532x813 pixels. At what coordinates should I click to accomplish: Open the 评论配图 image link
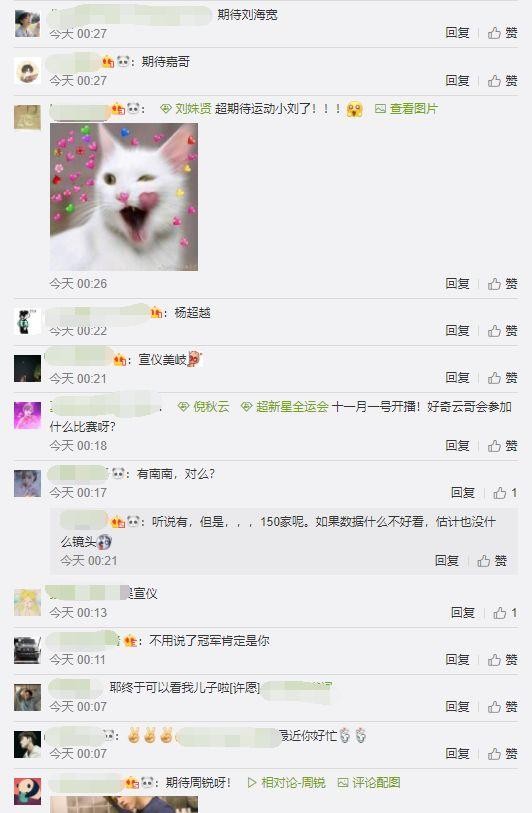[369, 782]
